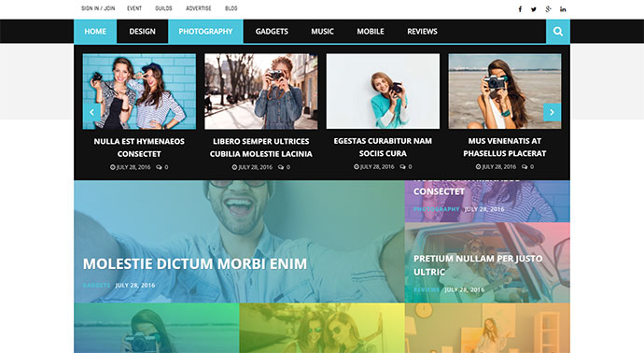The image size is (644, 353).
Task: Click Reviews category tag under Pretium Nullam
Action: pyautogui.click(x=427, y=289)
